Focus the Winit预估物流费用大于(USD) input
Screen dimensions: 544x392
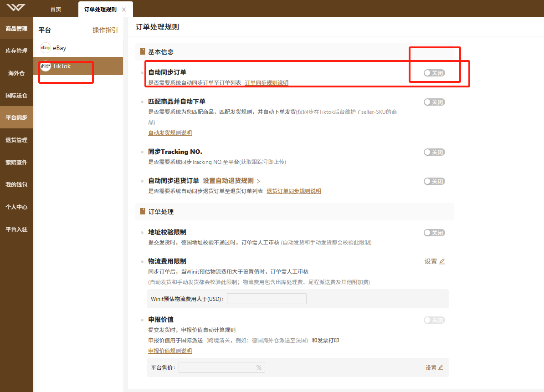(x=267, y=298)
